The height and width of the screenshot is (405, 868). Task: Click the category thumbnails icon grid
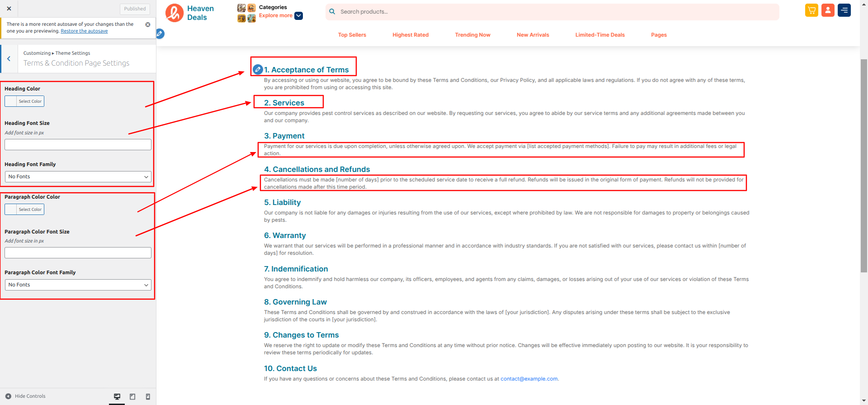point(247,13)
